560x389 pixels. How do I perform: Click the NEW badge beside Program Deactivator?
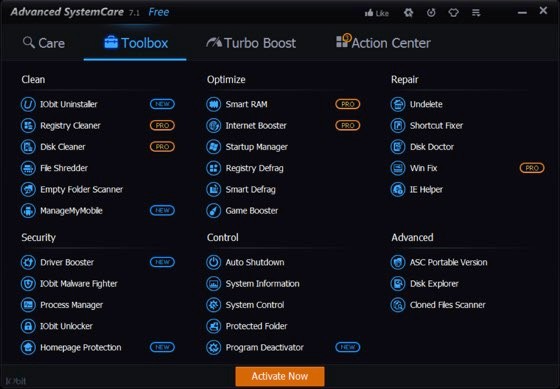click(x=348, y=347)
